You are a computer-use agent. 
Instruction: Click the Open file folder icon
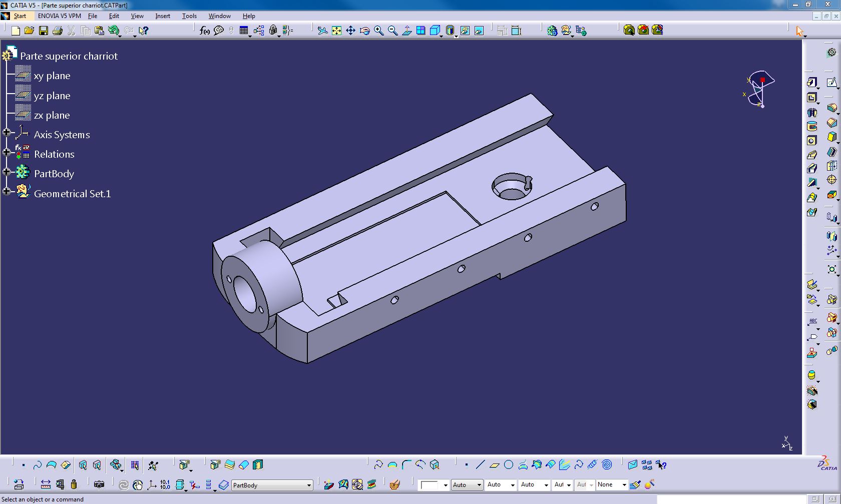click(x=30, y=31)
